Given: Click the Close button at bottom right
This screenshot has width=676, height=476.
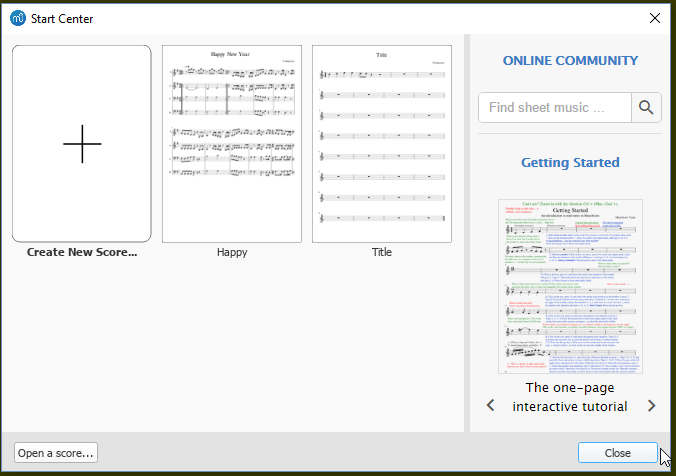Looking at the screenshot, I should tap(617, 453).
